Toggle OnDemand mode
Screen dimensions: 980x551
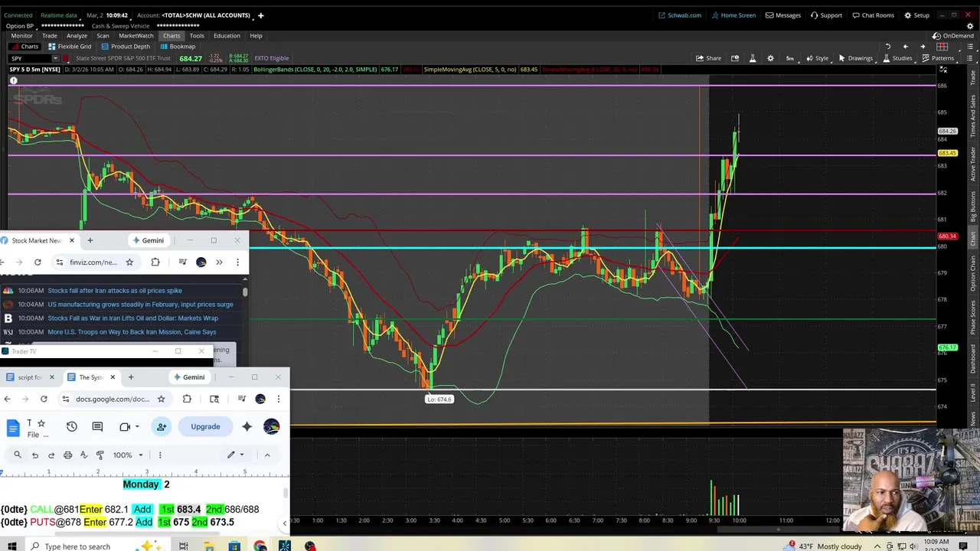click(953, 36)
